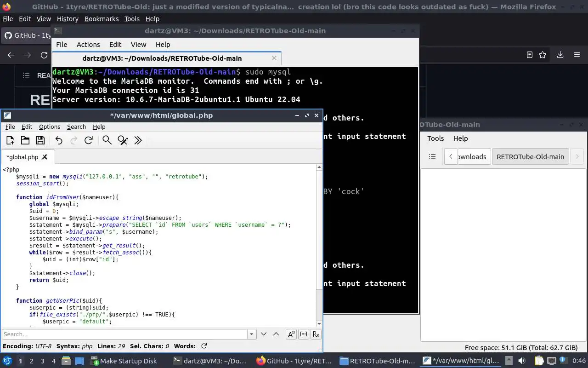Toggle whole word matching in search bar
This screenshot has height=368, width=588.
(304, 334)
